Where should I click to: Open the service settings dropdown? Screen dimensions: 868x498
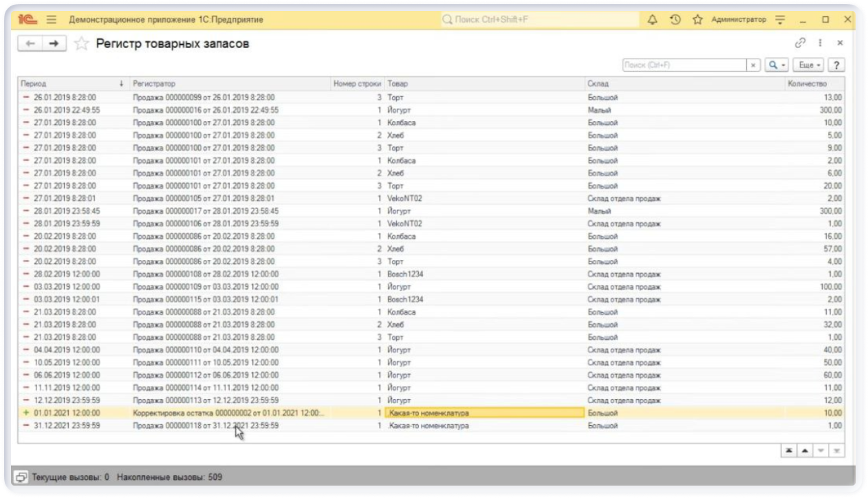(780, 19)
